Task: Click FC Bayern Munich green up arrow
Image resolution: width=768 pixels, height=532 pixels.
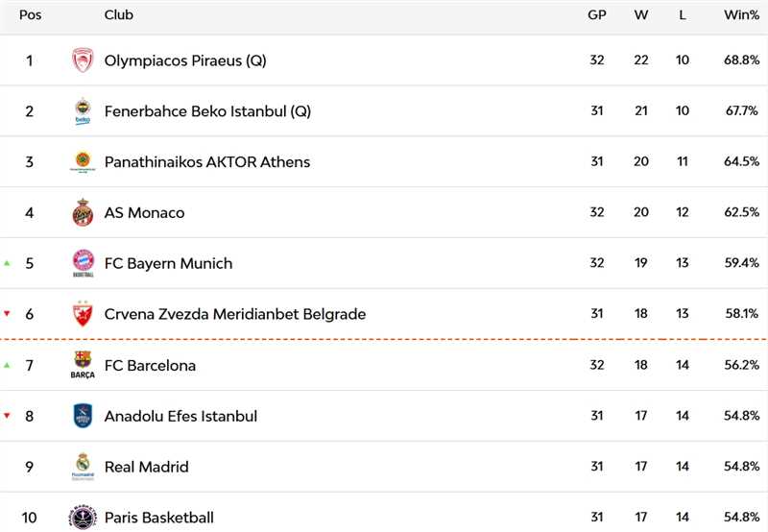Action: pyautogui.click(x=8, y=262)
